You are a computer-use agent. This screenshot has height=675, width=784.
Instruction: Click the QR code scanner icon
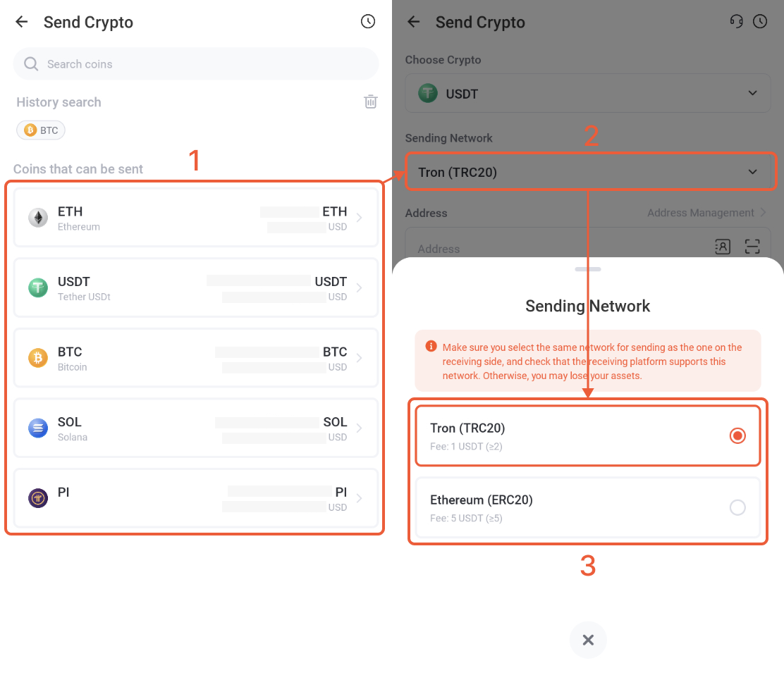coord(752,247)
